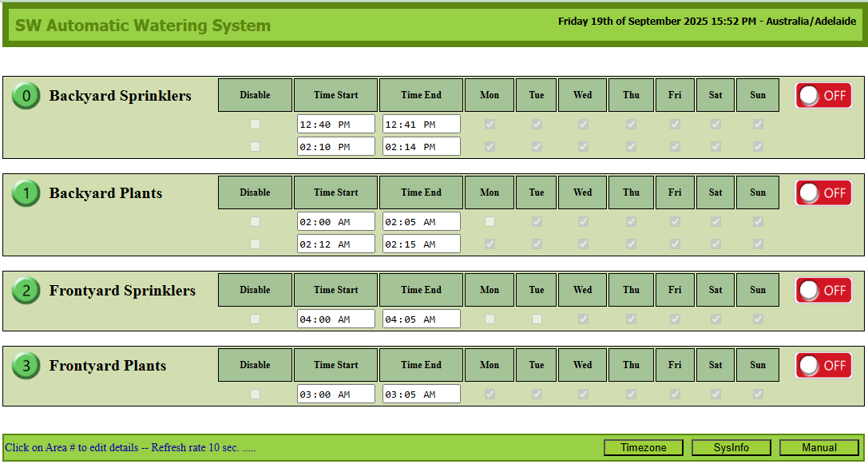Tick Monday for the 02:00 AM schedule
Viewport: 868px width, 464px height.
tap(489, 222)
